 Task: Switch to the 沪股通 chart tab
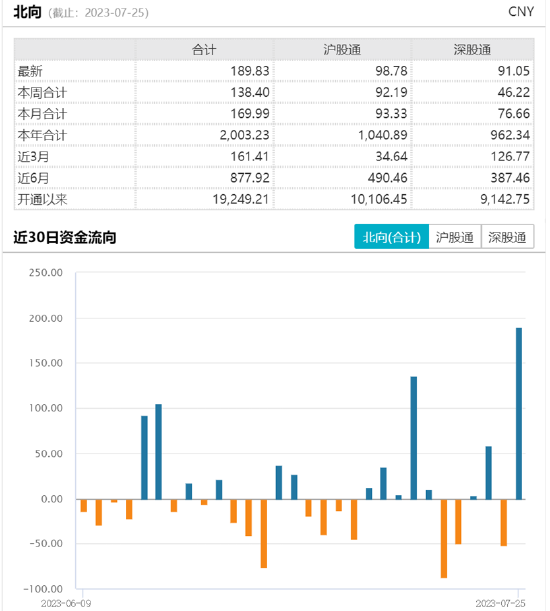click(x=455, y=237)
